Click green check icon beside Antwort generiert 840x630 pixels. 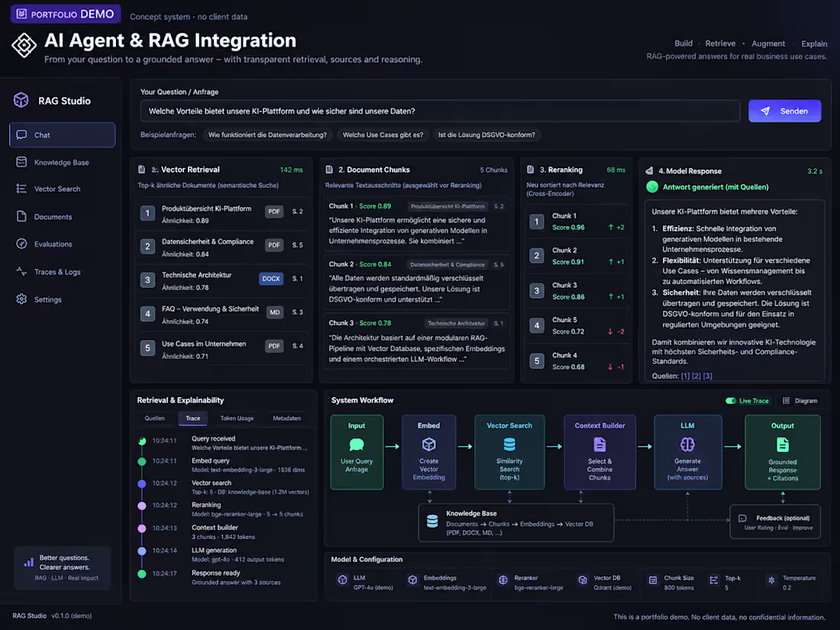[x=652, y=187]
